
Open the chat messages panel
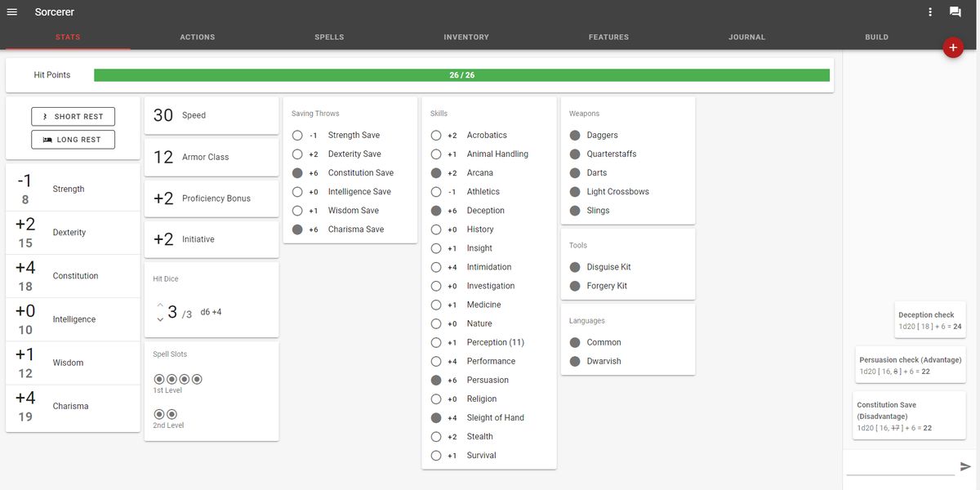click(x=955, y=11)
